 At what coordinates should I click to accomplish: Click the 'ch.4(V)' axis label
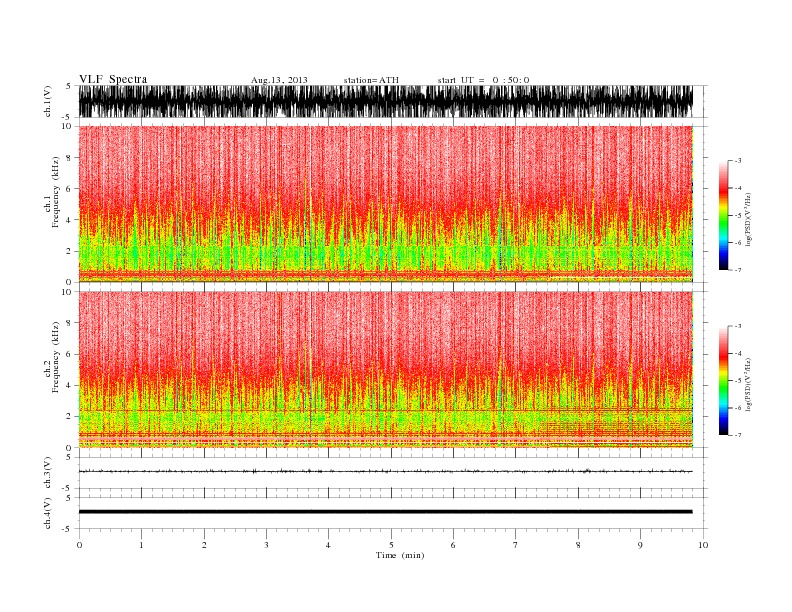pos(47,513)
